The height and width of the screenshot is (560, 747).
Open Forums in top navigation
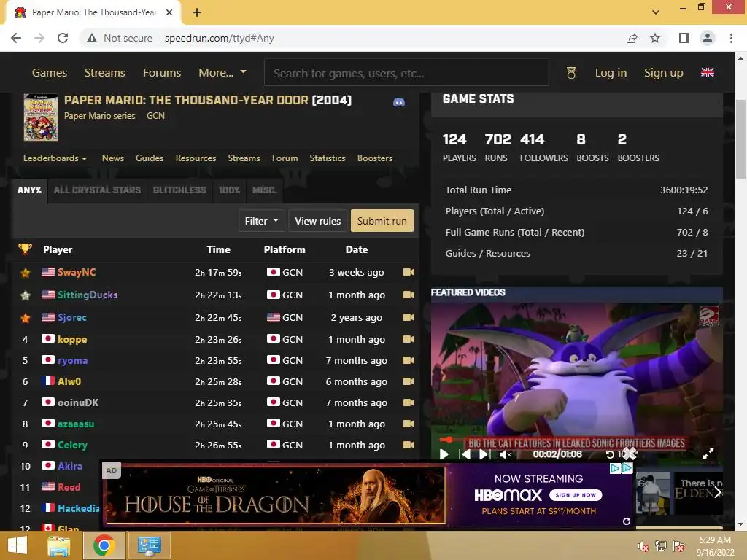[x=162, y=73]
